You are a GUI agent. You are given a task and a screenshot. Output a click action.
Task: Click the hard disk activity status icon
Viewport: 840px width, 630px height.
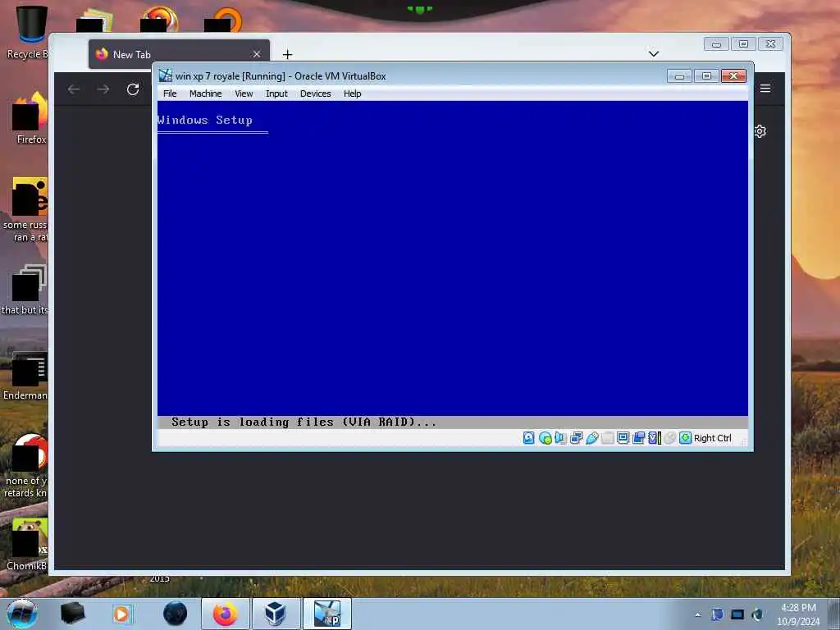tap(529, 438)
